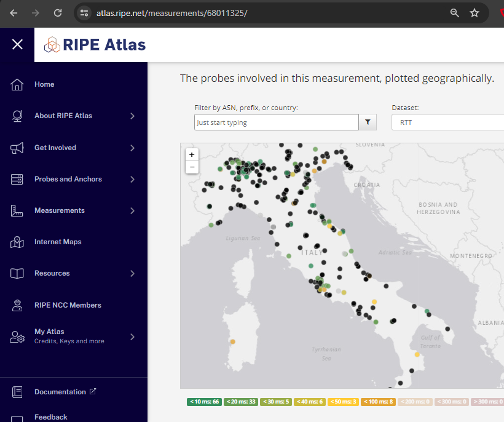Click the Feedback icon in sidebar
This screenshot has height=422, width=504.
pos(17,418)
